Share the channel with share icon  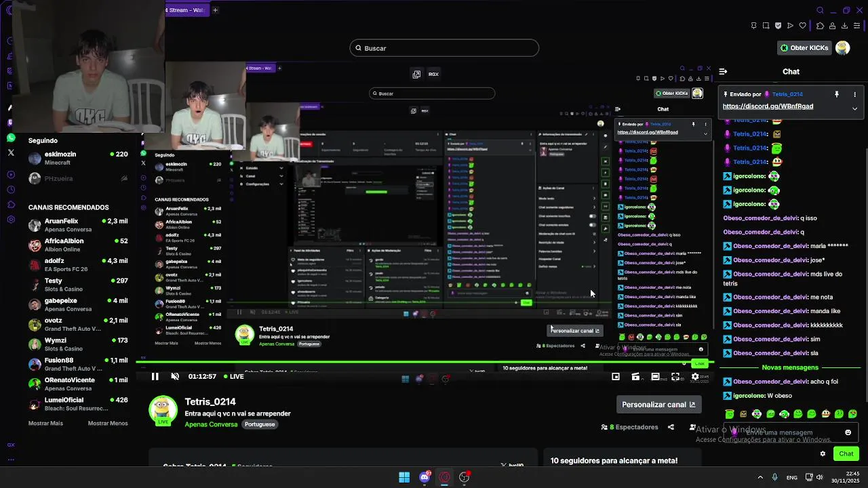pos(671,427)
